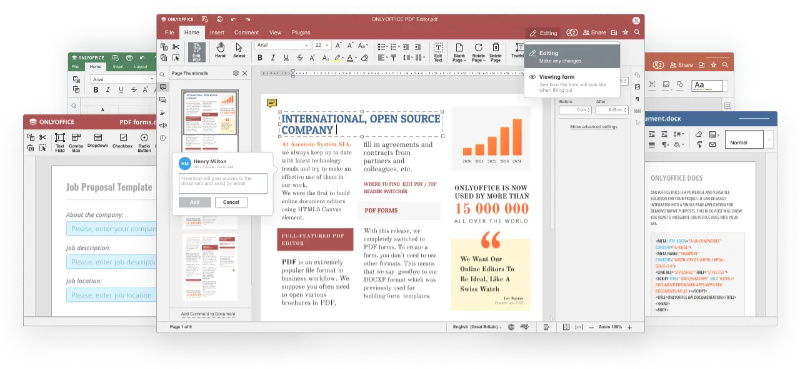
Task: Click the globe language icon in status bar
Action: coord(511,327)
